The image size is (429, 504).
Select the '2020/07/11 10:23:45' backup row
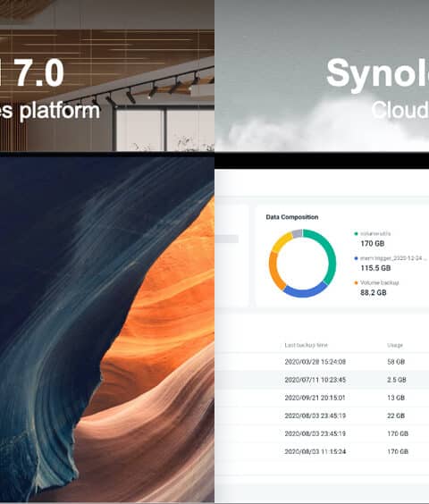322,380
